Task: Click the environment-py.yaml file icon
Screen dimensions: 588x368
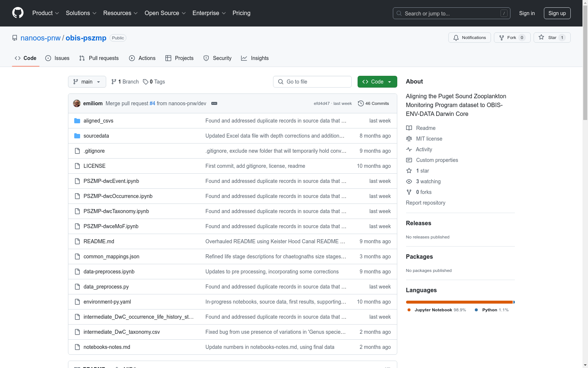Action: (77, 302)
